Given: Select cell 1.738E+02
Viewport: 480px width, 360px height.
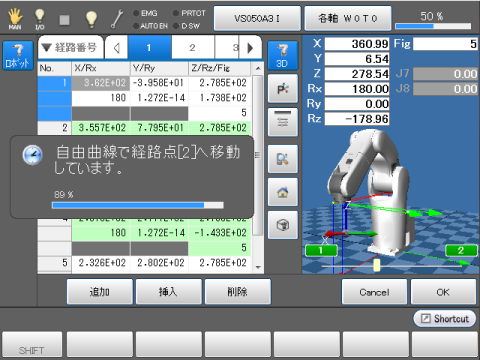Looking at the screenshot, I should click(x=219, y=98).
